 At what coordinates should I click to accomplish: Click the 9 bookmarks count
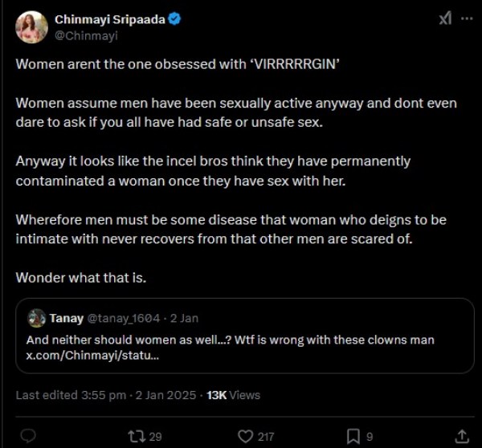pos(370,437)
